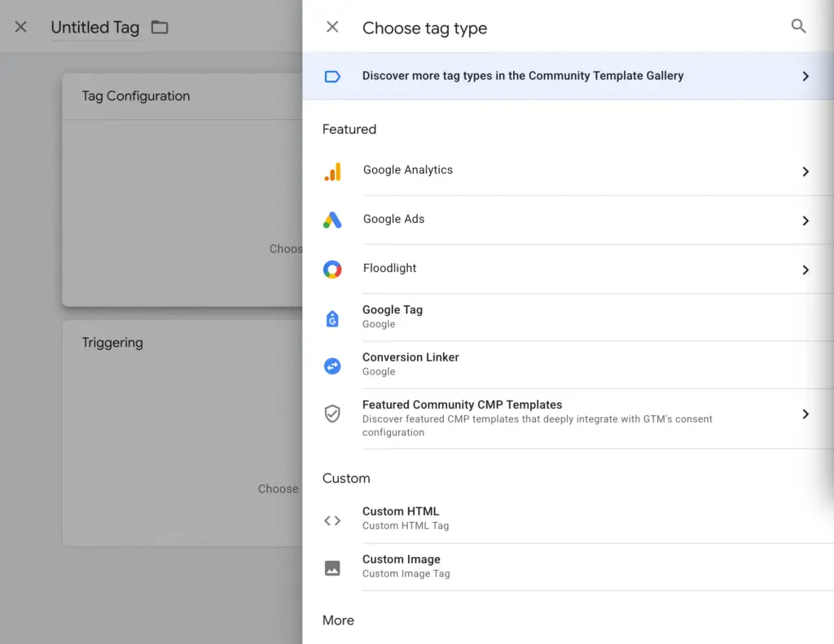The image size is (834, 644).
Task: Choose the Custom HTML tag label
Action: [x=401, y=511]
